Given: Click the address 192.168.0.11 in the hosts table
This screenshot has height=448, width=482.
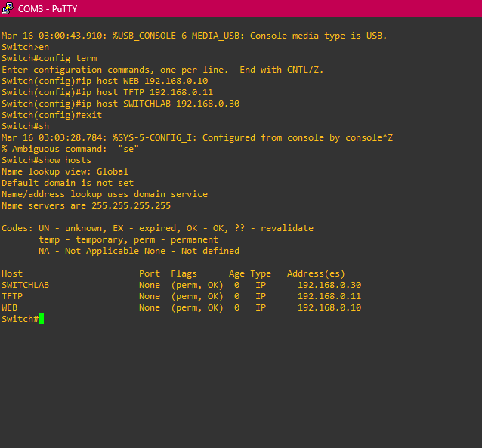Looking at the screenshot, I should click(329, 296).
